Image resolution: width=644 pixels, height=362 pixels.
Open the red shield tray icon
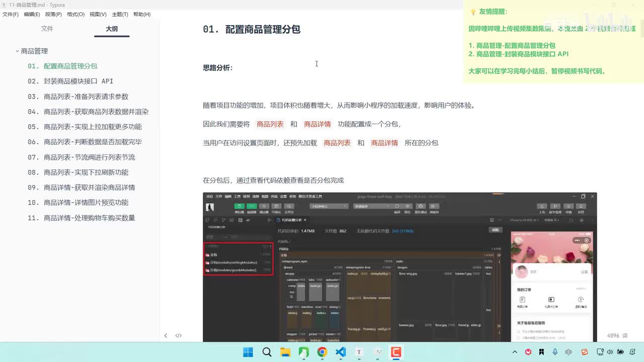point(528,352)
